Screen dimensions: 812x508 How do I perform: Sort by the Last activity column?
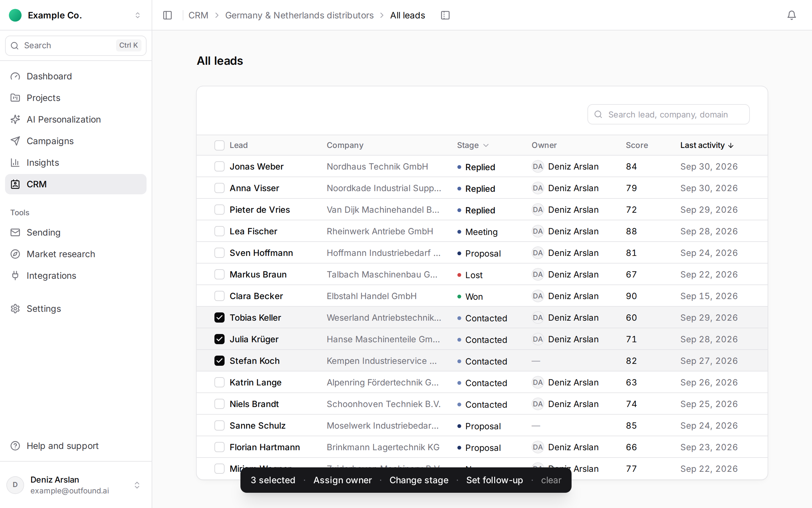pyautogui.click(x=707, y=145)
